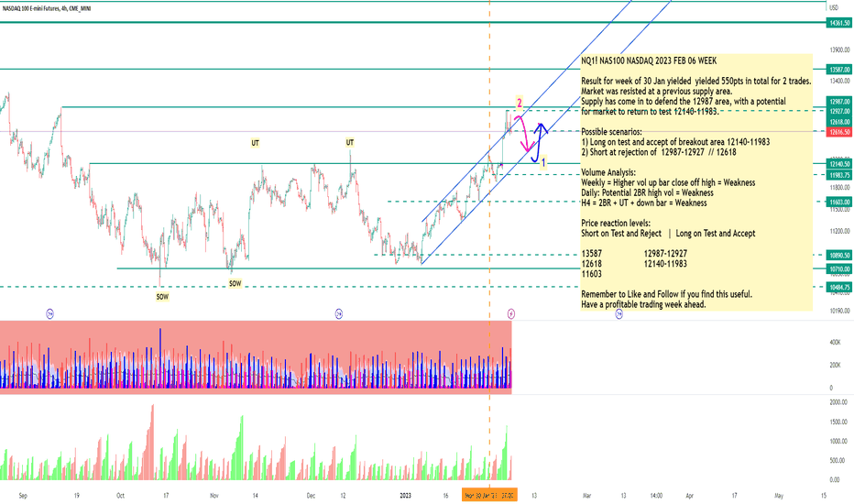Click the 2023 label on the time axis
This screenshot has height=504, width=854.
coord(405,496)
